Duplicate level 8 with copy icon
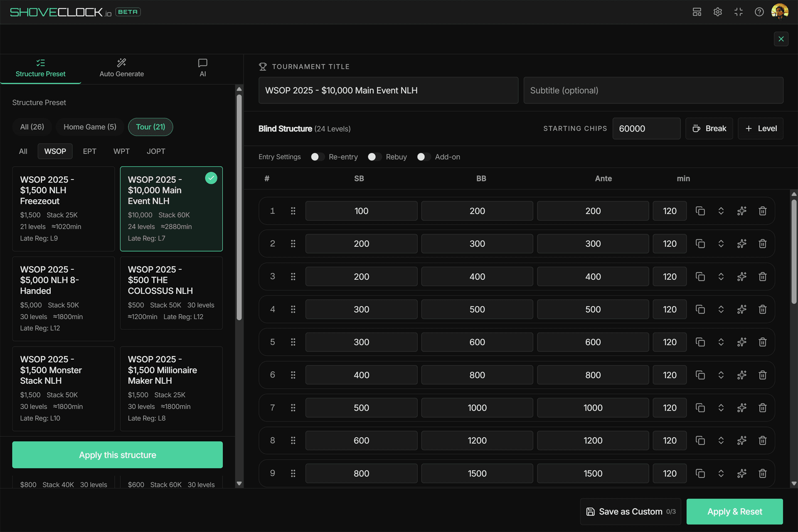This screenshot has height=532, width=798. click(700, 441)
